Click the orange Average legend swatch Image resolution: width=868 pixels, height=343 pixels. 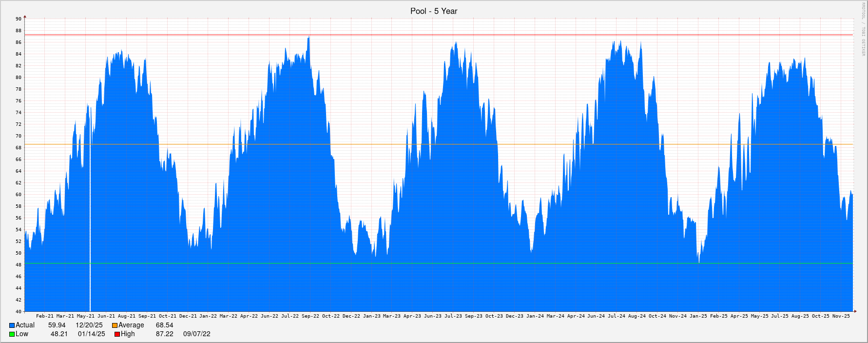(115, 325)
